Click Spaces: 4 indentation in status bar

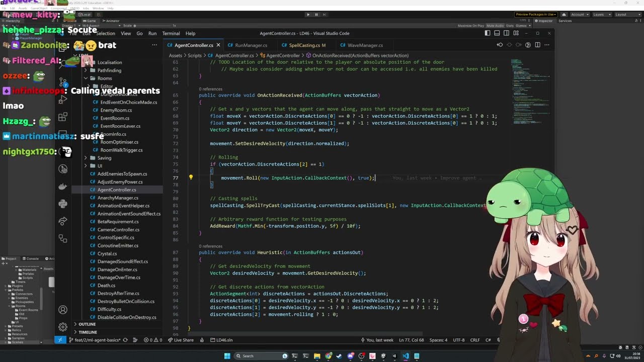click(438, 340)
